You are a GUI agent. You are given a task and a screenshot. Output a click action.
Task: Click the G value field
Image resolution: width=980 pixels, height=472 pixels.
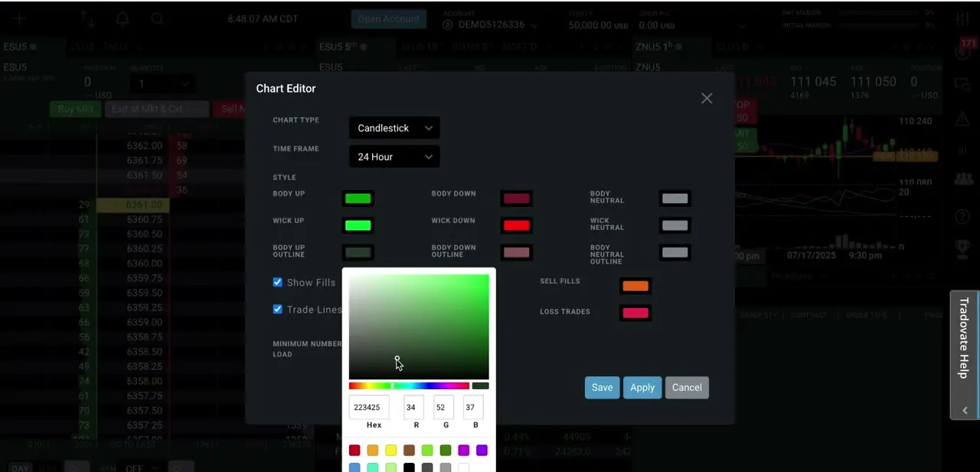(x=443, y=408)
